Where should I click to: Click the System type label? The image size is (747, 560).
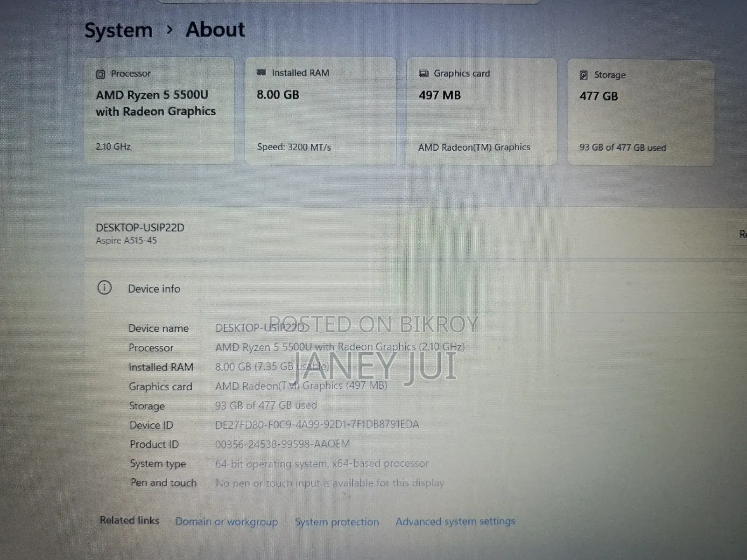(x=158, y=464)
